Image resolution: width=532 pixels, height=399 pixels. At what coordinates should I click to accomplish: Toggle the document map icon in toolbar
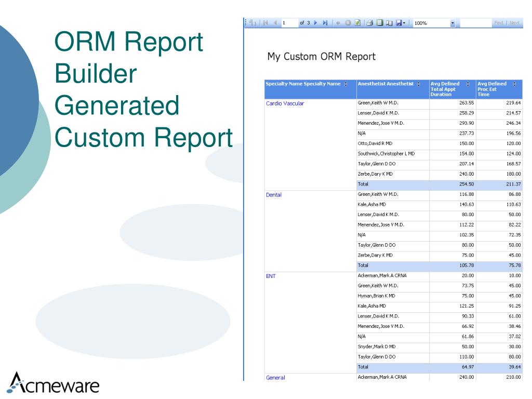coord(252,23)
